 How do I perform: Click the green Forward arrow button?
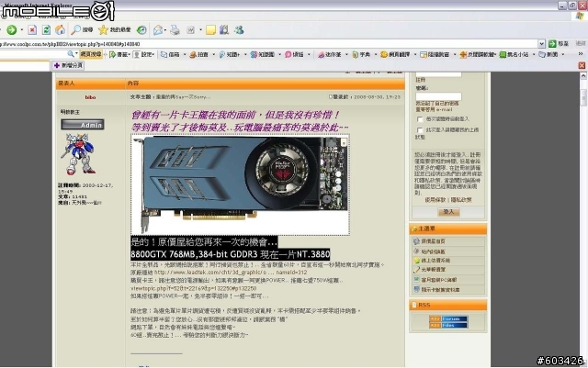tap(12, 30)
